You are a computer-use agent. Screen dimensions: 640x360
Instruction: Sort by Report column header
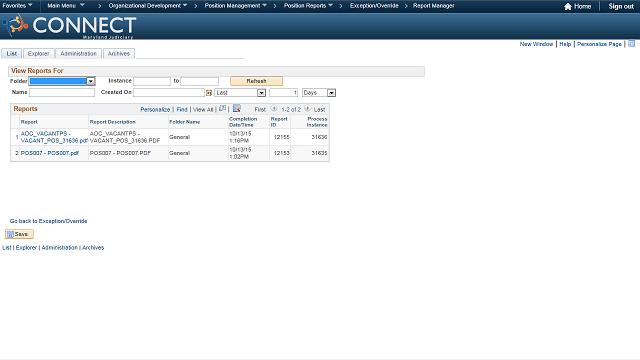click(x=29, y=122)
